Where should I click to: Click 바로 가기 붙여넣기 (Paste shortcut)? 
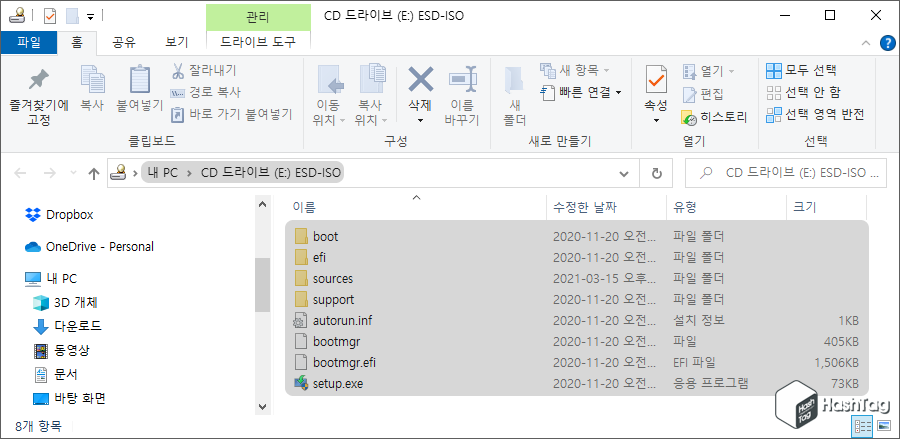[231, 114]
